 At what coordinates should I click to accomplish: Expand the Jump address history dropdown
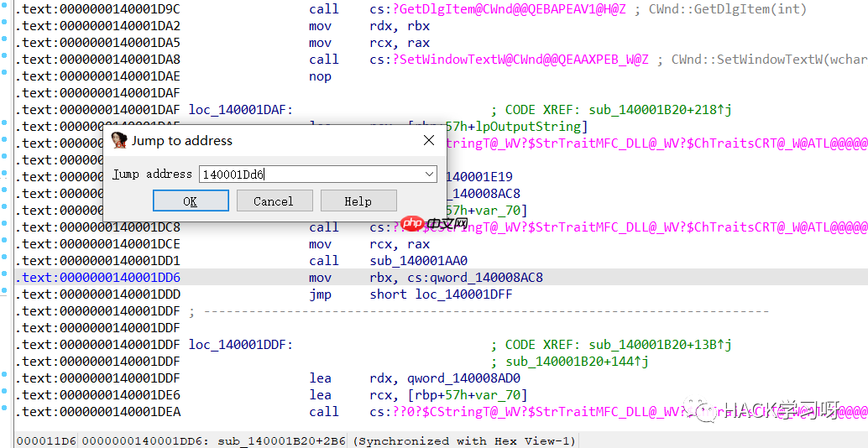(x=429, y=175)
